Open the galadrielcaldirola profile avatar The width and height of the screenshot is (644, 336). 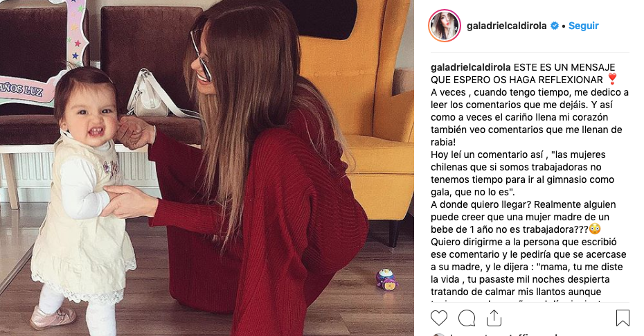pos(445,26)
